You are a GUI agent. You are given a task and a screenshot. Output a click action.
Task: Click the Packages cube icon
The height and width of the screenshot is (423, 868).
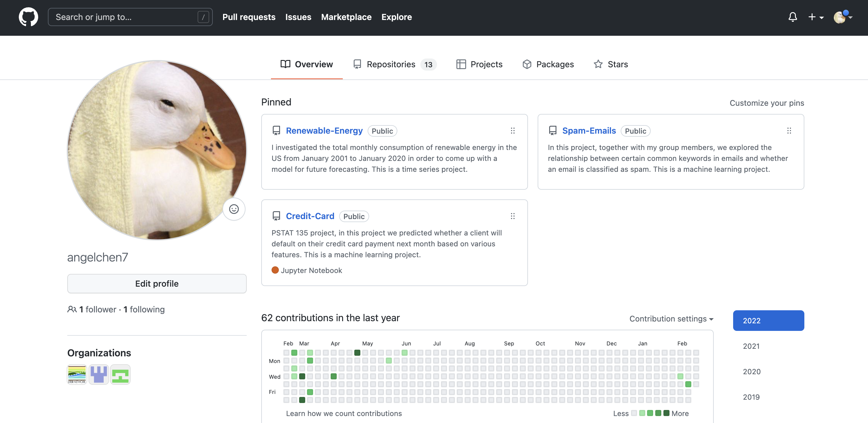(527, 64)
